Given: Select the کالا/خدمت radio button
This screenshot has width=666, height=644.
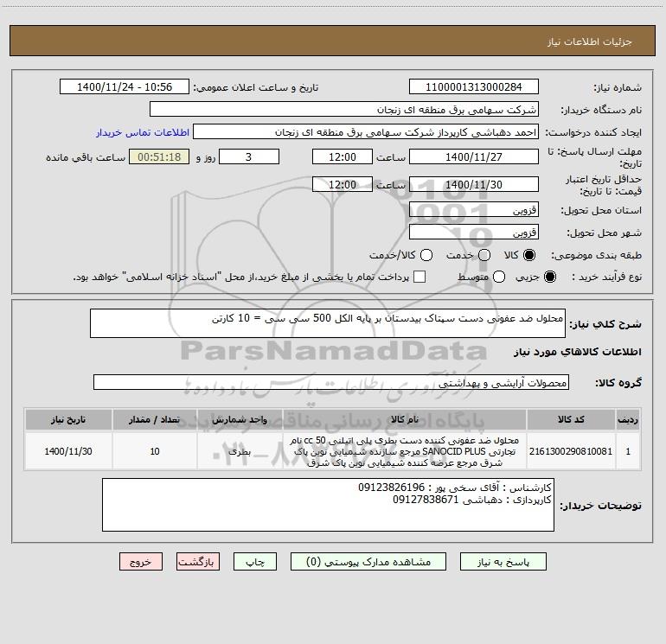Looking at the screenshot, I should click(426, 255).
